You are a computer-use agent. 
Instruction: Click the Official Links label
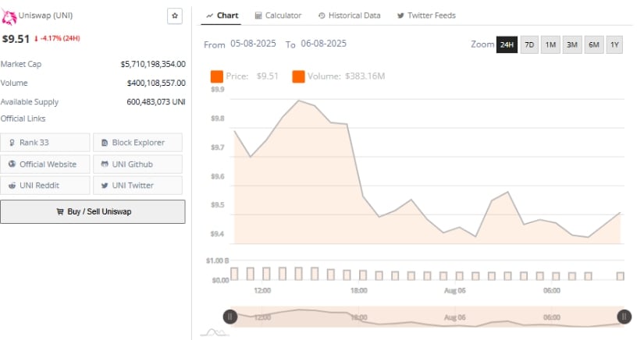(x=23, y=119)
